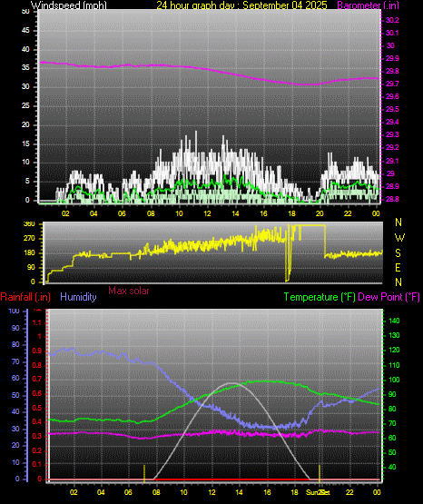Screen dimensions: 423x504
Task: Click the 'Max solar' legend label
Action: 129,291
